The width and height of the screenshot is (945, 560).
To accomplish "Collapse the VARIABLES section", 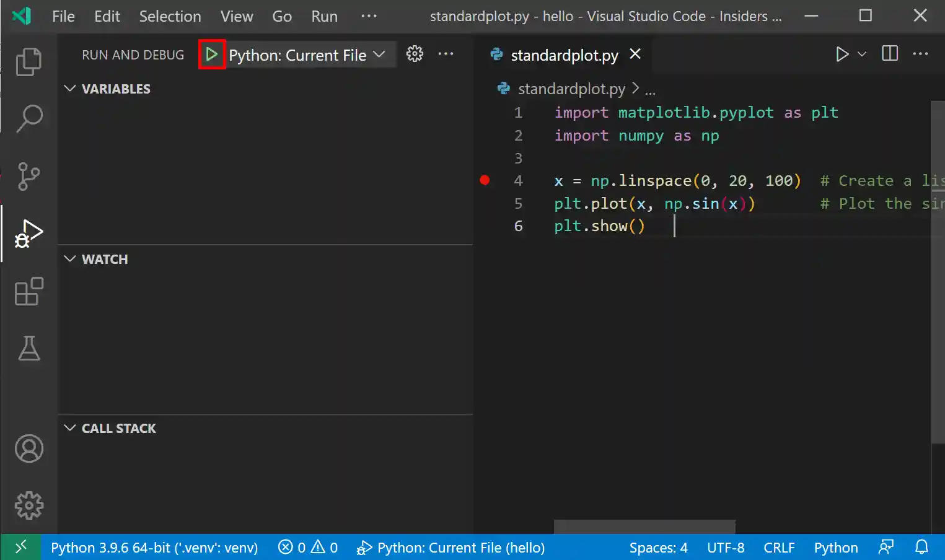I will coord(69,89).
